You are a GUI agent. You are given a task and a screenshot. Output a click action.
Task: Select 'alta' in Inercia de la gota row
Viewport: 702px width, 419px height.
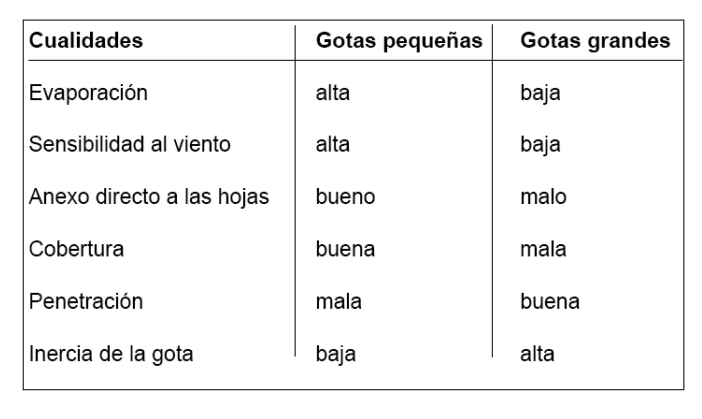point(537,354)
